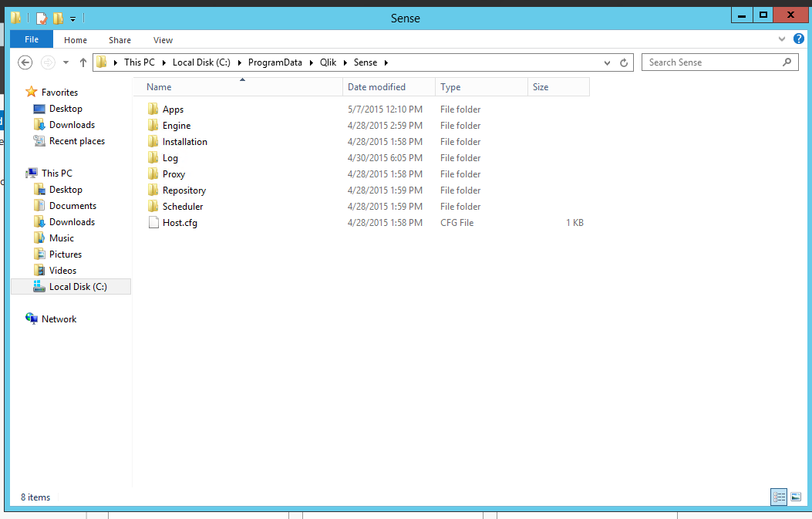
Task: Open Documents under This PC
Action: 72,206
